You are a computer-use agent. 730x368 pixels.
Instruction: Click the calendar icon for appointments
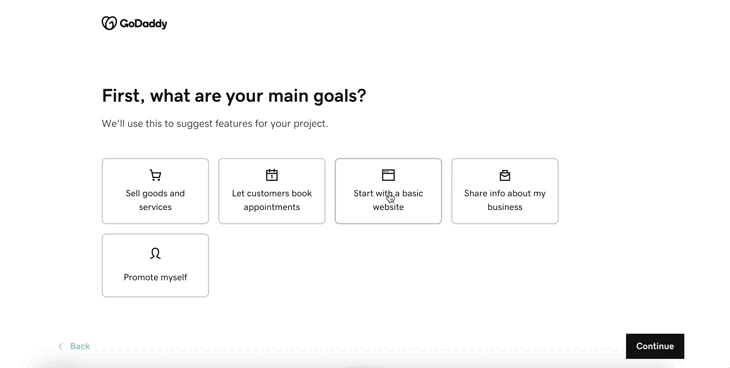click(272, 175)
